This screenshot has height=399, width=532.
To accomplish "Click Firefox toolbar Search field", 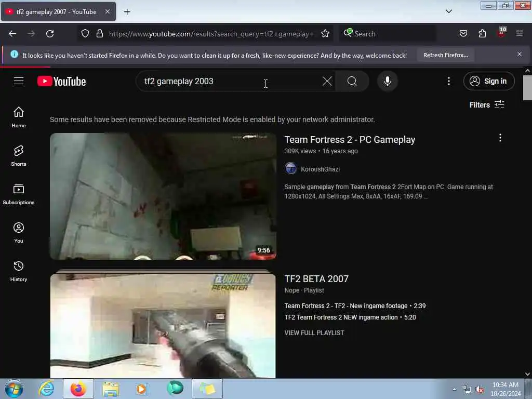I will click(x=388, y=34).
